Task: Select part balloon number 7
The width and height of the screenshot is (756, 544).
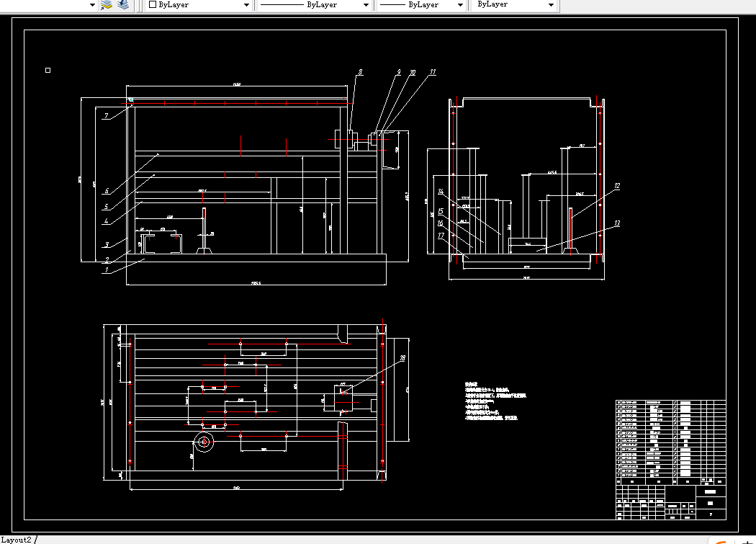Action: [107, 116]
